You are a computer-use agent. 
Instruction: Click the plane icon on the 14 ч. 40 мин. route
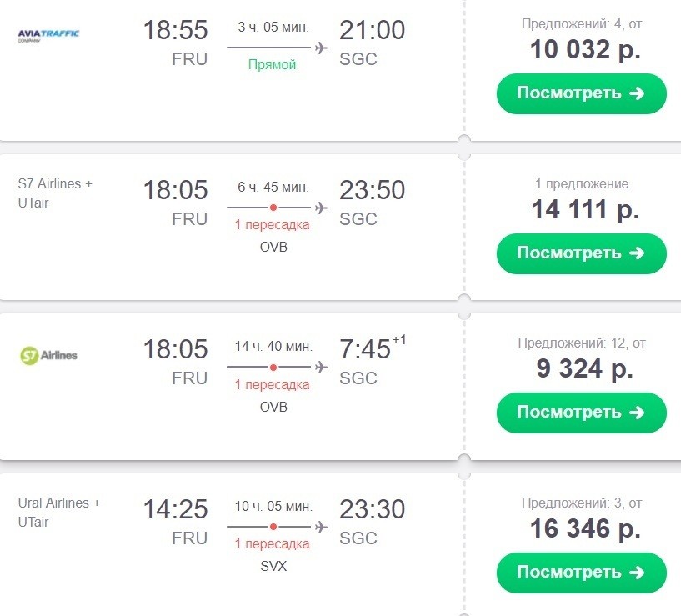(321, 367)
